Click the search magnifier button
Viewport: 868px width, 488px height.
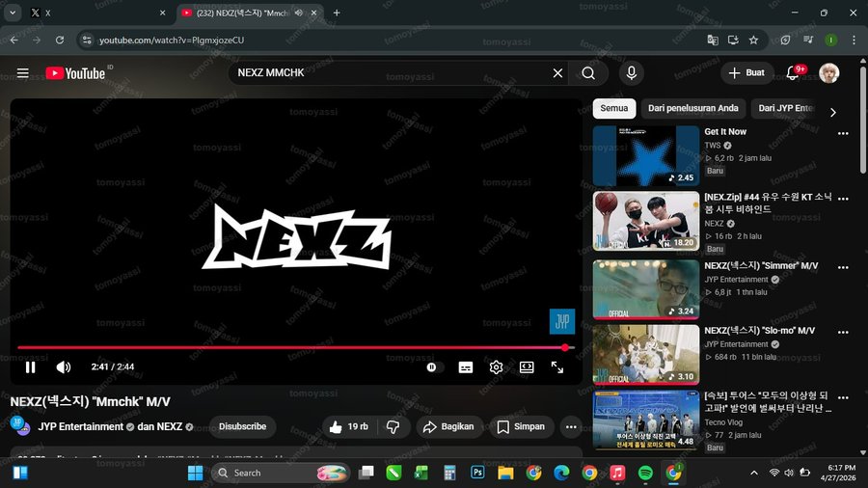point(588,73)
